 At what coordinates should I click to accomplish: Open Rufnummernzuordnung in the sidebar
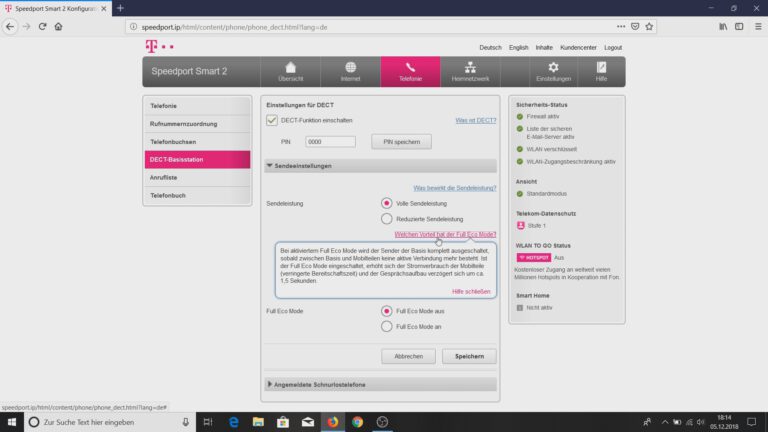coord(197,124)
